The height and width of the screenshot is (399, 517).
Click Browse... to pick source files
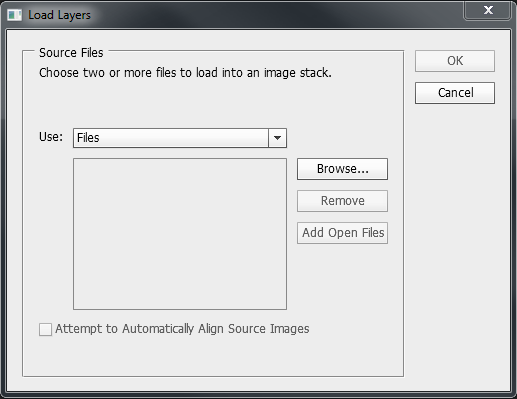point(342,169)
